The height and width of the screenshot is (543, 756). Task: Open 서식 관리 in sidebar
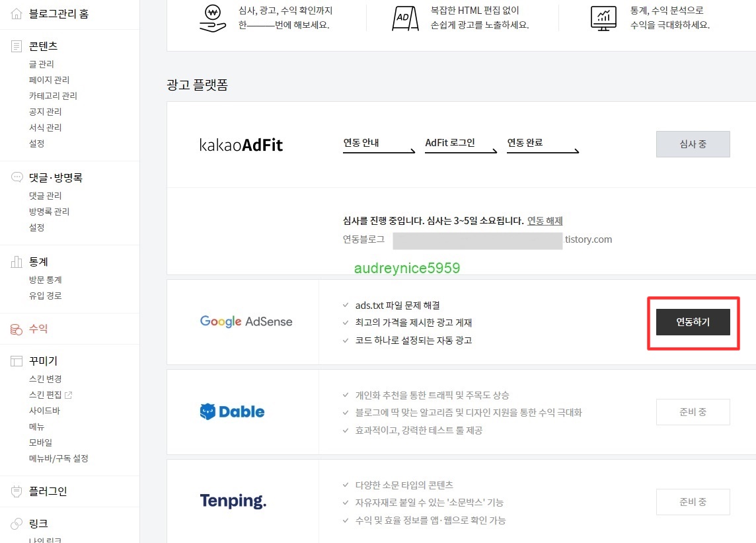point(46,128)
